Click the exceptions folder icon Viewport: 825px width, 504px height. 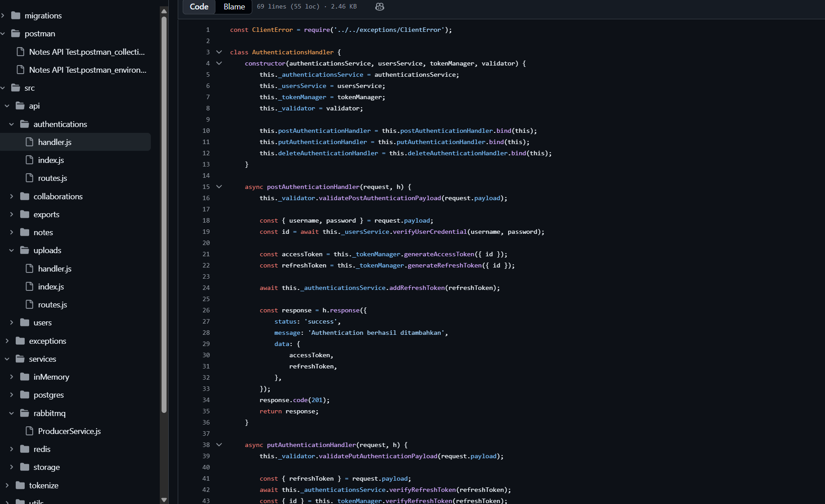pos(20,341)
